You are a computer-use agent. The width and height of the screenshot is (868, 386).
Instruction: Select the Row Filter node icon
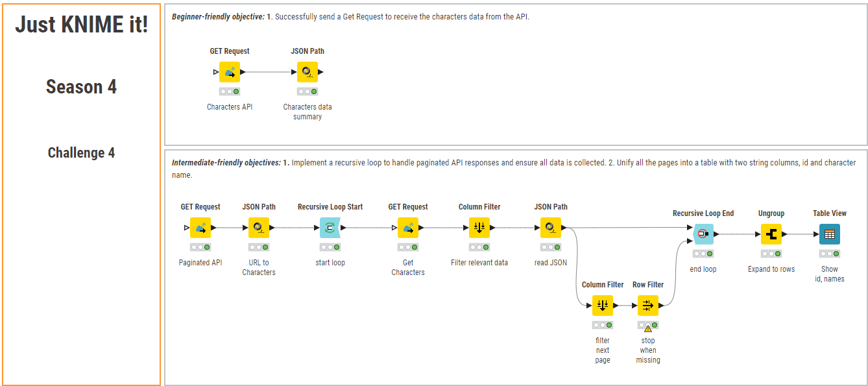pos(648,306)
